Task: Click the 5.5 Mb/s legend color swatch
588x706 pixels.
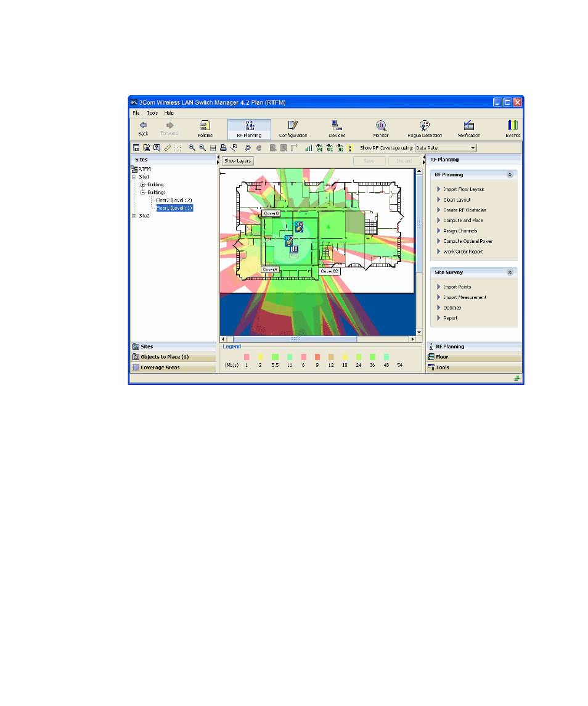Action: pos(275,357)
